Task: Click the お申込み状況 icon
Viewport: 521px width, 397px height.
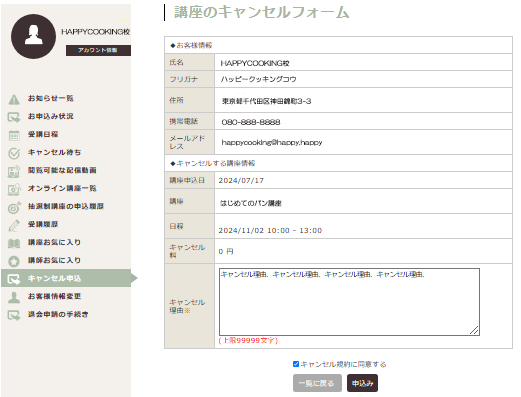Action: pyautogui.click(x=14, y=117)
